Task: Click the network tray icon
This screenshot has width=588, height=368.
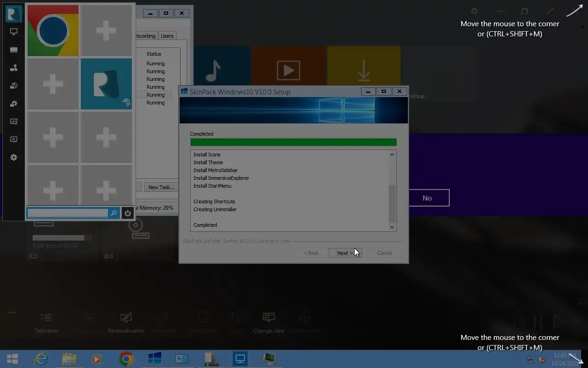Action: pos(531,359)
